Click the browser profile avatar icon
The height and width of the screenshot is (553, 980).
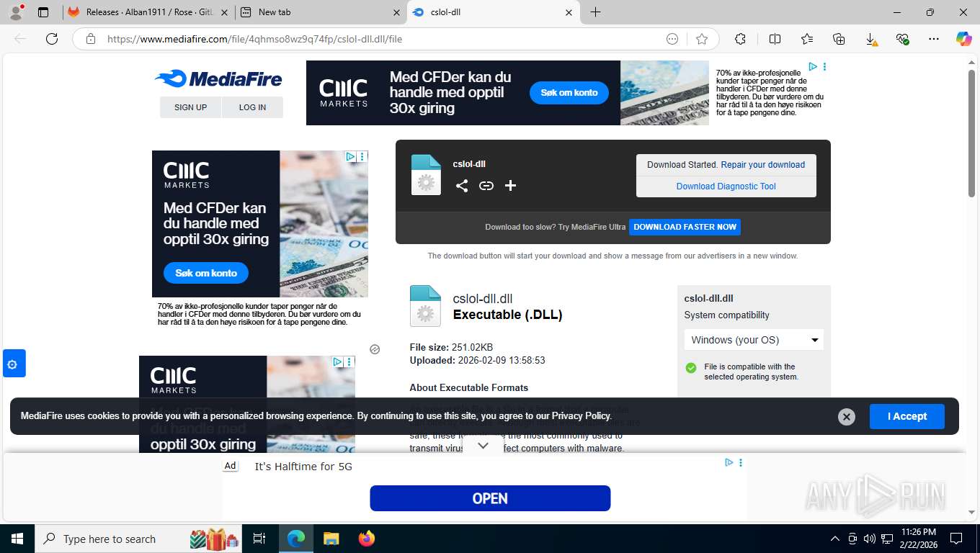(16, 12)
